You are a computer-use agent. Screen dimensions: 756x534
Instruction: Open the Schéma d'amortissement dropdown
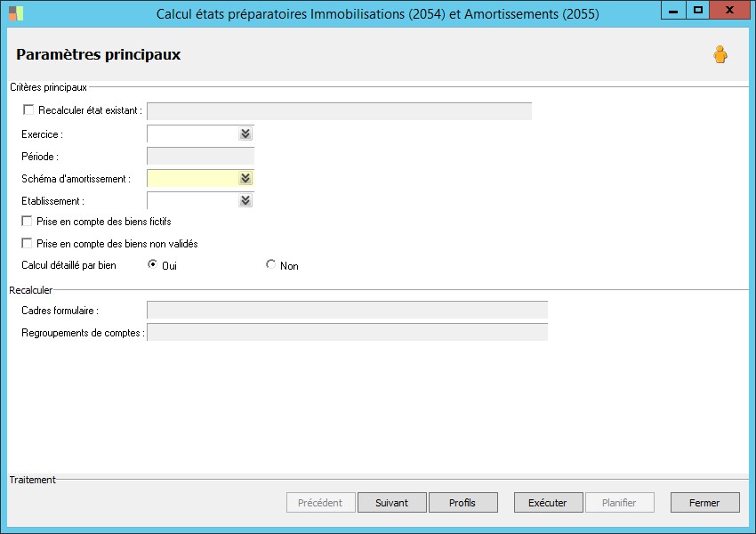tap(245, 179)
